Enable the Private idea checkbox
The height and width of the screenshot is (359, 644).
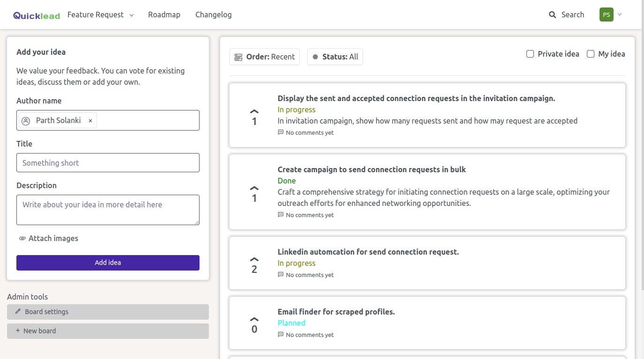click(x=530, y=54)
